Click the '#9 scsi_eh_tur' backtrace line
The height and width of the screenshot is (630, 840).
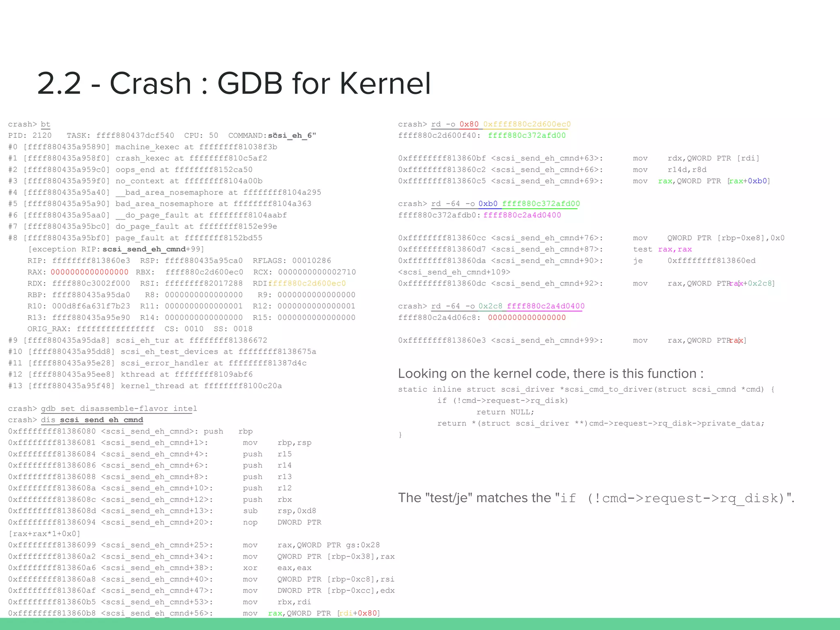(138, 340)
